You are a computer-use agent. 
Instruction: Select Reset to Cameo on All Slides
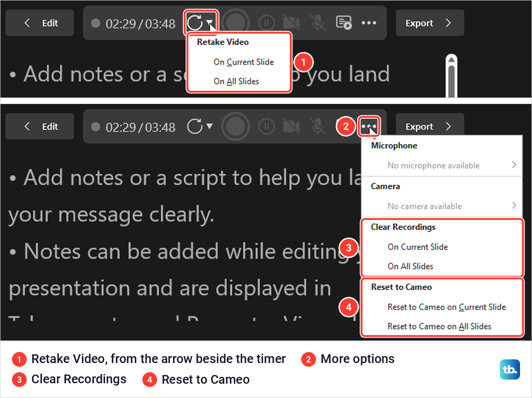coord(439,327)
